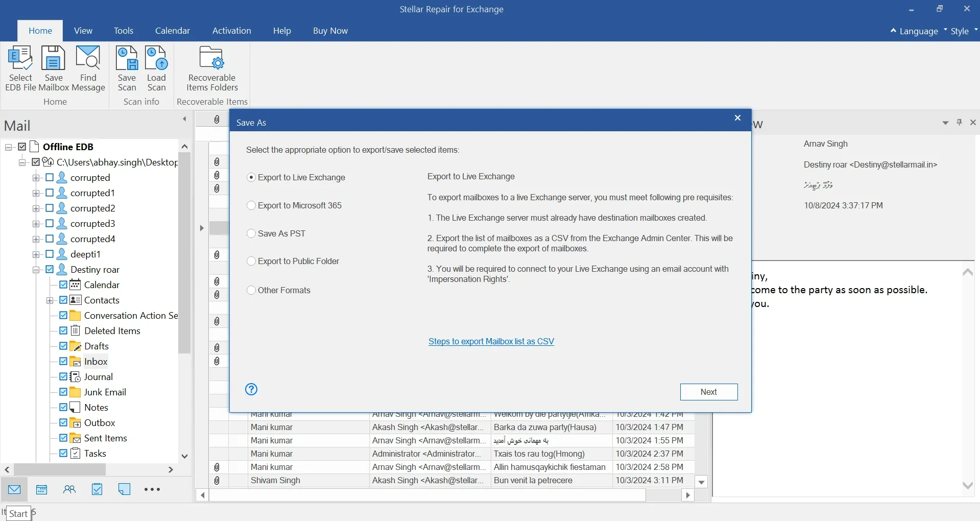Select Export to Live Exchange option

[296, 177]
